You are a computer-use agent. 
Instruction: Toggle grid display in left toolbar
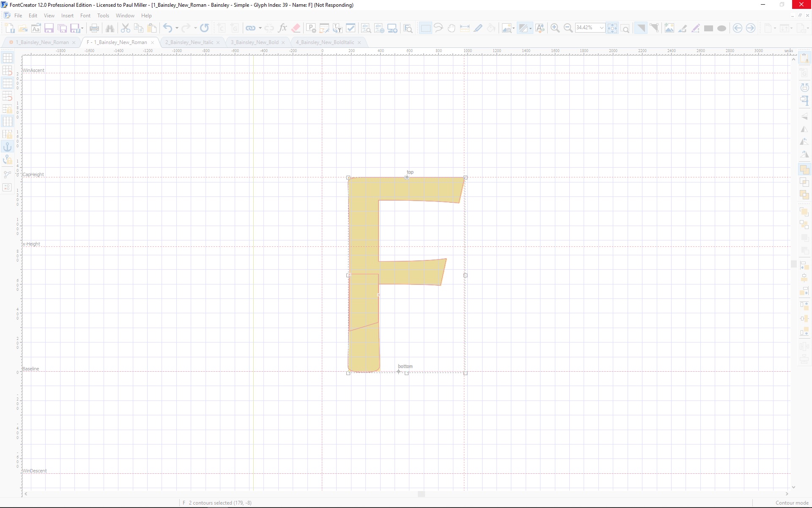pos(7,58)
